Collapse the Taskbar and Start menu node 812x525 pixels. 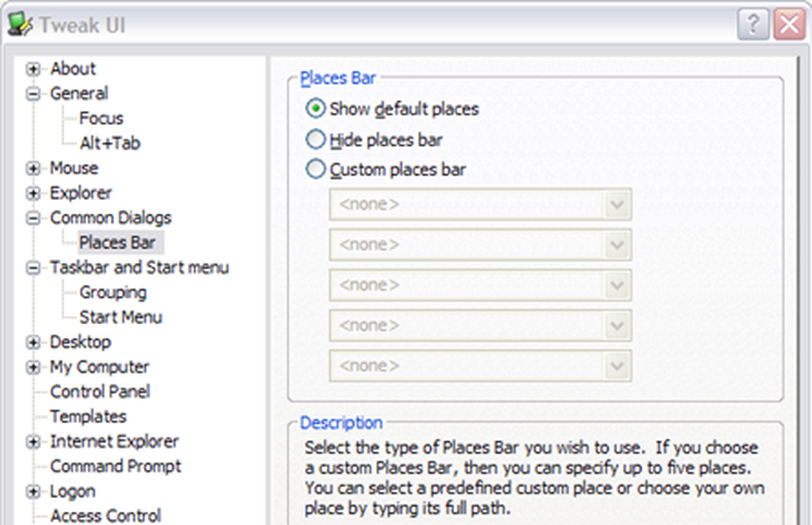tap(33, 268)
